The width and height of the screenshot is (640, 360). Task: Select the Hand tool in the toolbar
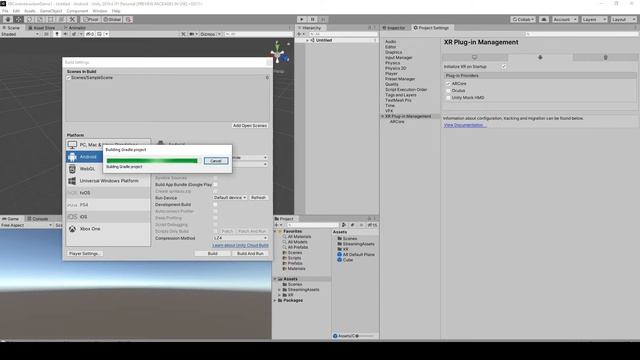[x=8, y=19]
